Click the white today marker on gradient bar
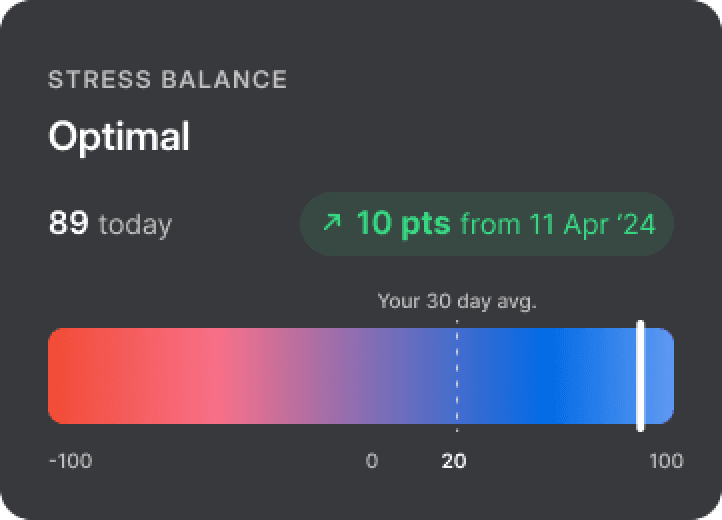The width and height of the screenshot is (722, 520). 640,376
